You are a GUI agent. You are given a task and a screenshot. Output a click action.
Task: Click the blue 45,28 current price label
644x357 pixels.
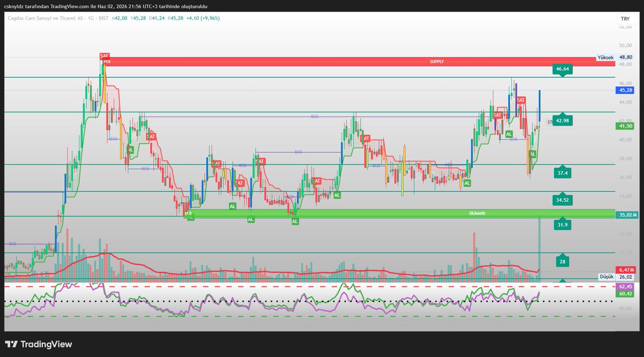coord(625,91)
